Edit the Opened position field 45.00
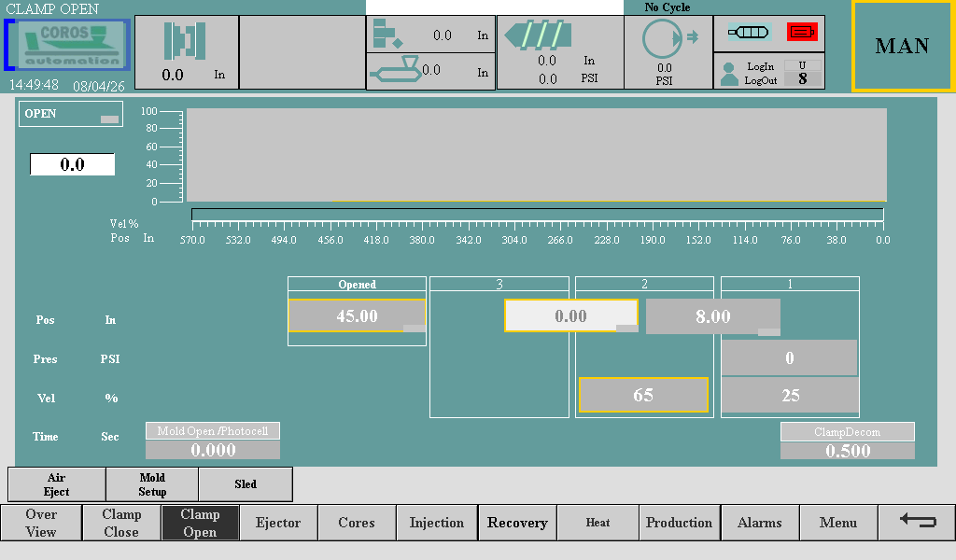The width and height of the screenshot is (956, 560). pyautogui.click(x=357, y=316)
